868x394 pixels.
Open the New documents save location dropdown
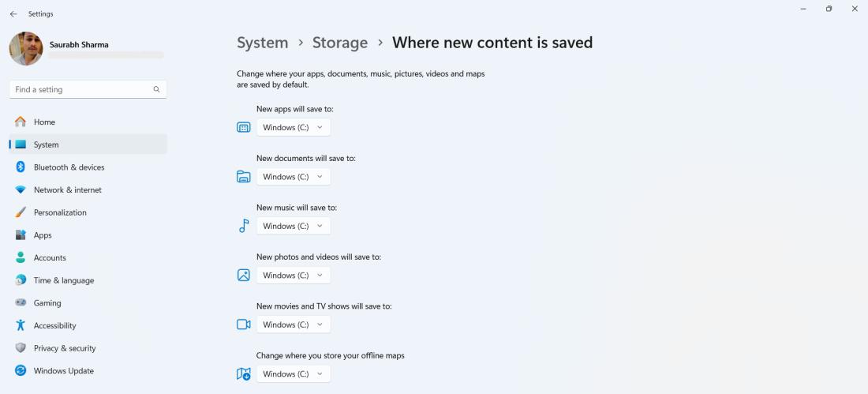point(294,177)
